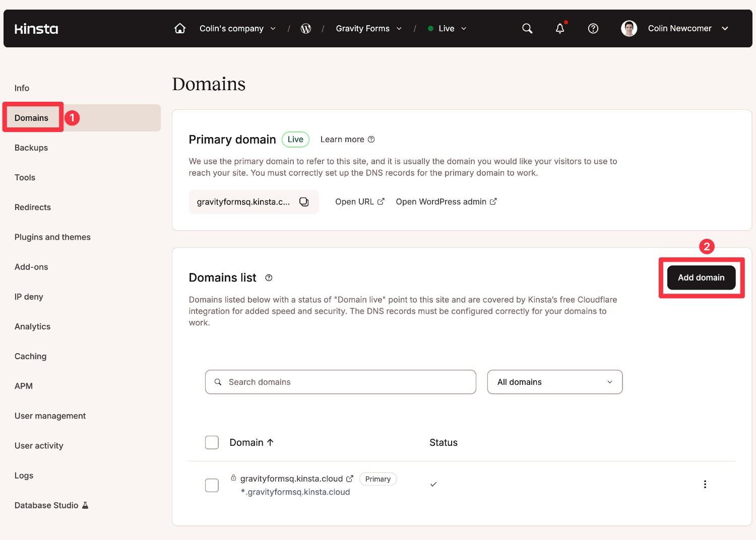Click the search domains magnifier icon
Viewport: 756px width, 540px height.
218,382
